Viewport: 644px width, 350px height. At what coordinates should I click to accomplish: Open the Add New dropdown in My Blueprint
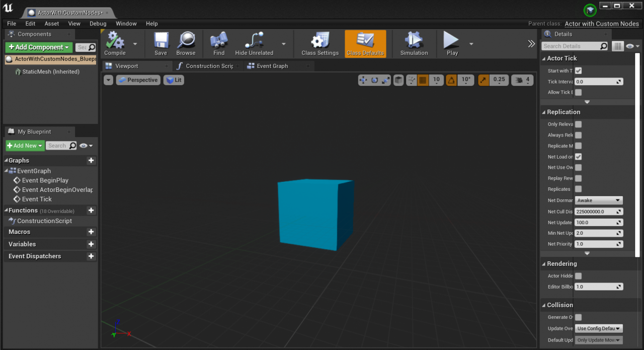click(x=25, y=145)
